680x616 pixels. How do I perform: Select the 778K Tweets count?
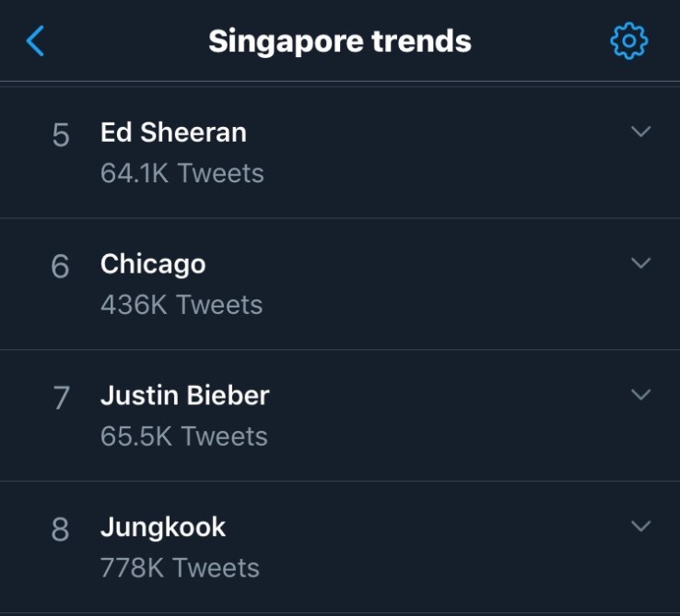click(x=180, y=568)
